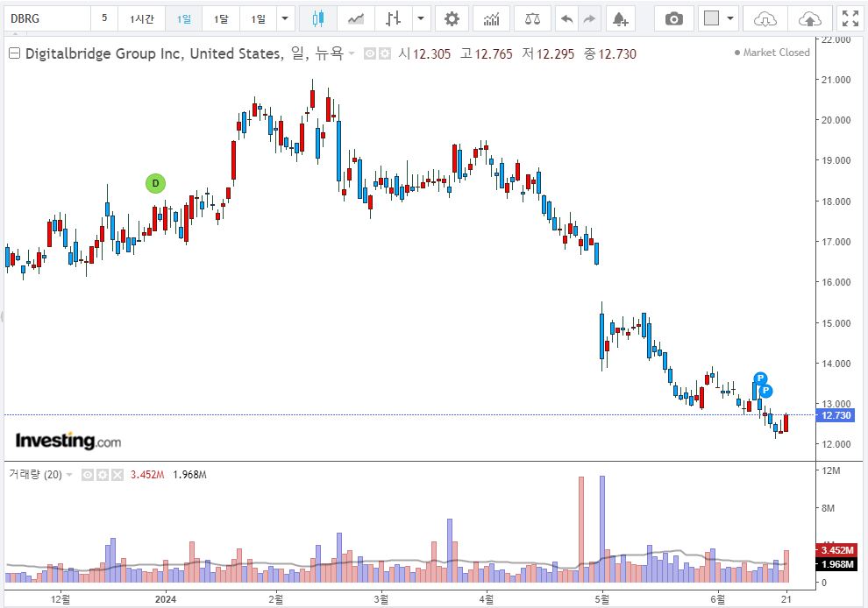Open dropdown arrow after 뉴욕 in title

click(352, 53)
